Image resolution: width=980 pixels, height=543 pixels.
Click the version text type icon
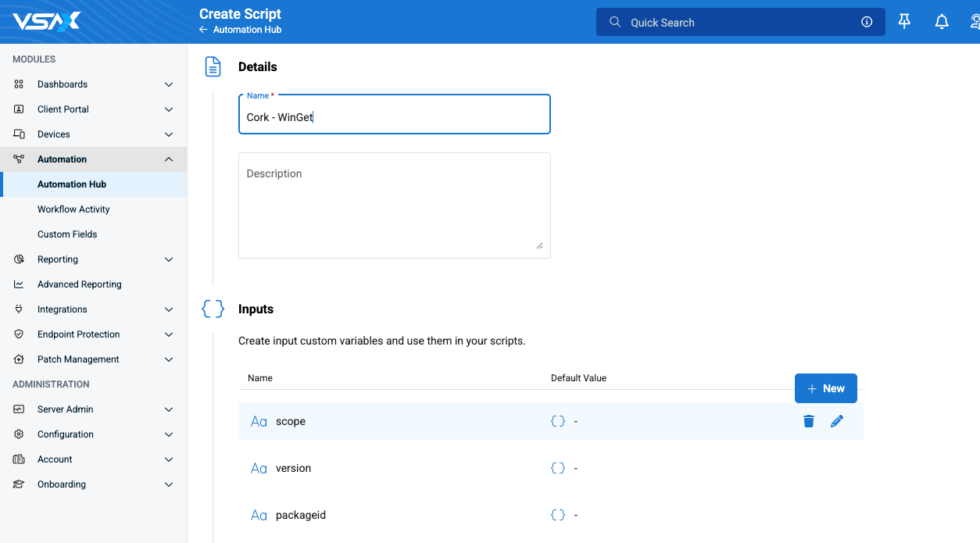(259, 469)
